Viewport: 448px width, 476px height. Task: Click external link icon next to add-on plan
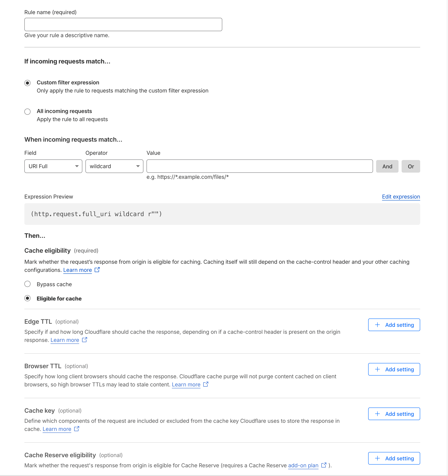point(324,465)
